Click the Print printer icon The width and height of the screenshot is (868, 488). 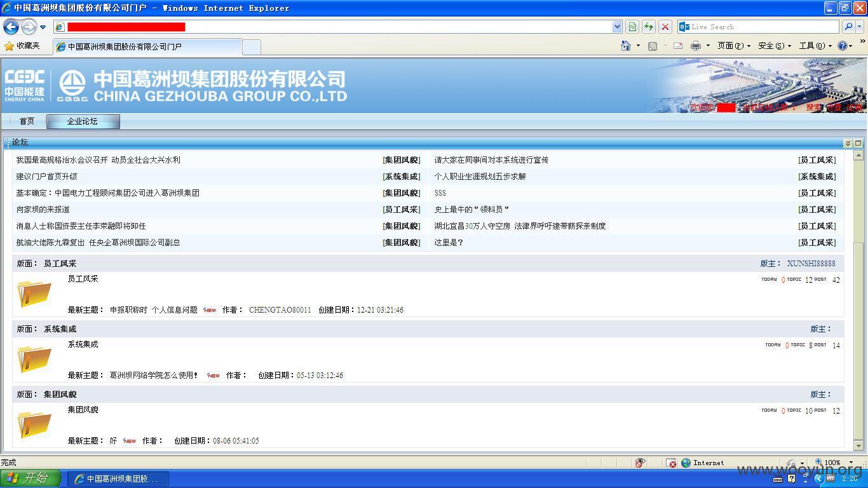pyautogui.click(x=696, y=46)
